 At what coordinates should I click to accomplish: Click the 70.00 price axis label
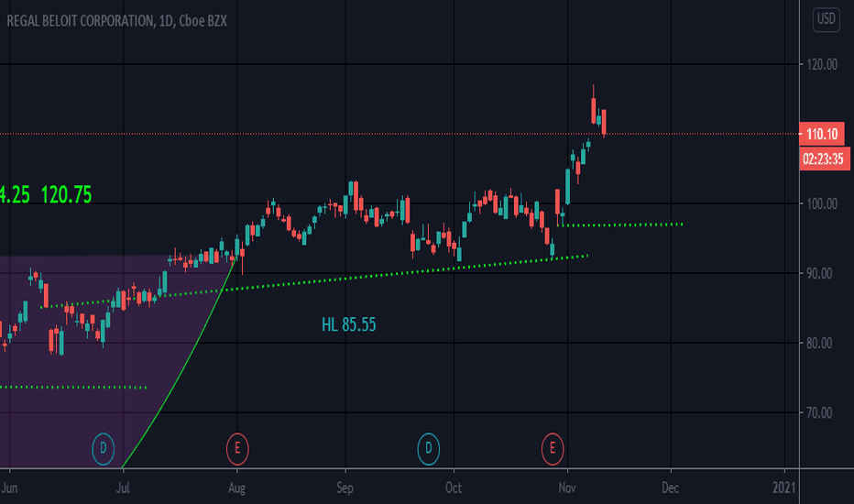click(819, 413)
